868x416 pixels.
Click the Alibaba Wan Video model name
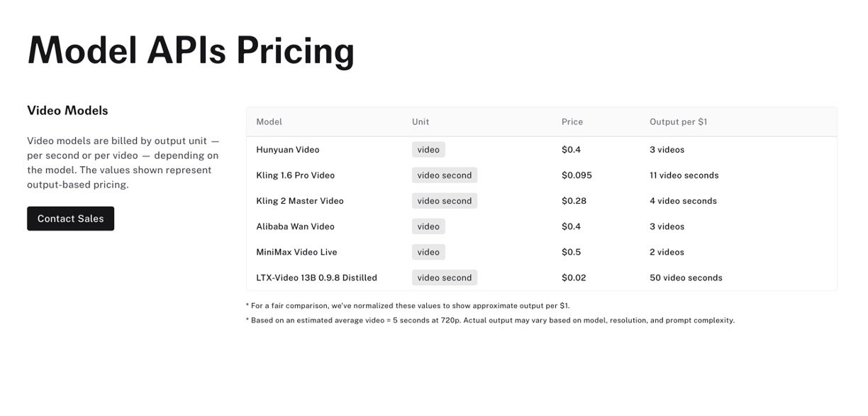pyautogui.click(x=295, y=226)
